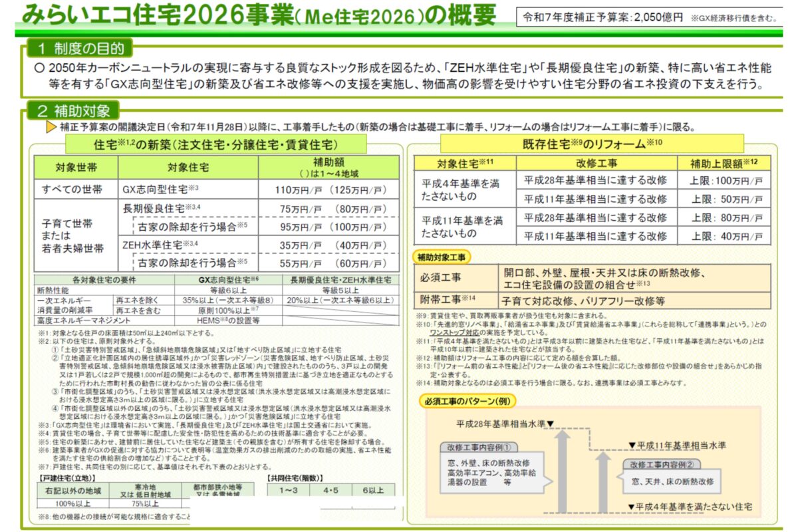The image size is (798, 532).
Task: Click the ▼ marker beside 平成28年基準相当水準
Action: (550, 424)
